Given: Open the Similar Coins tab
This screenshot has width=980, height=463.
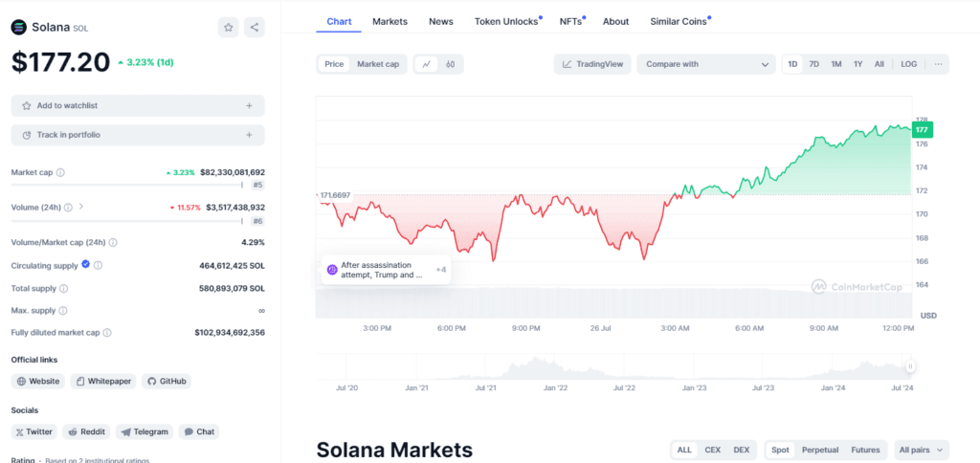Looking at the screenshot, I should pos(679,21).
